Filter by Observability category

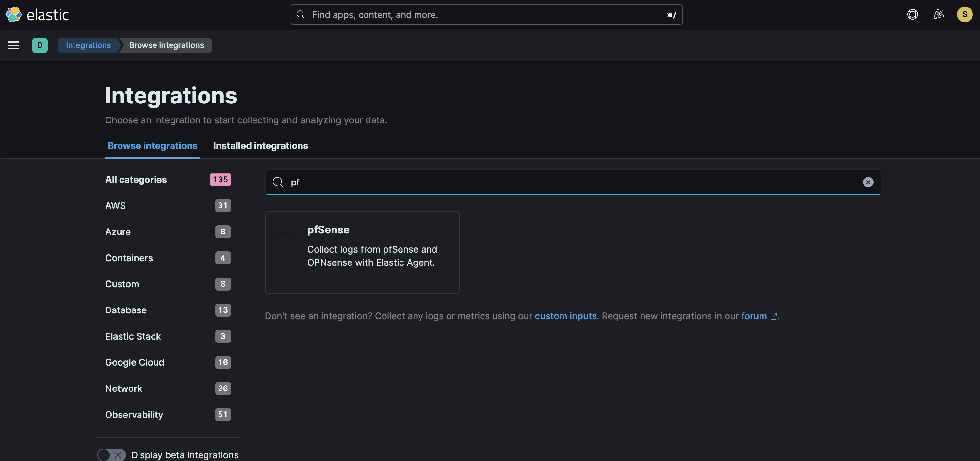(x=168, y=415)
